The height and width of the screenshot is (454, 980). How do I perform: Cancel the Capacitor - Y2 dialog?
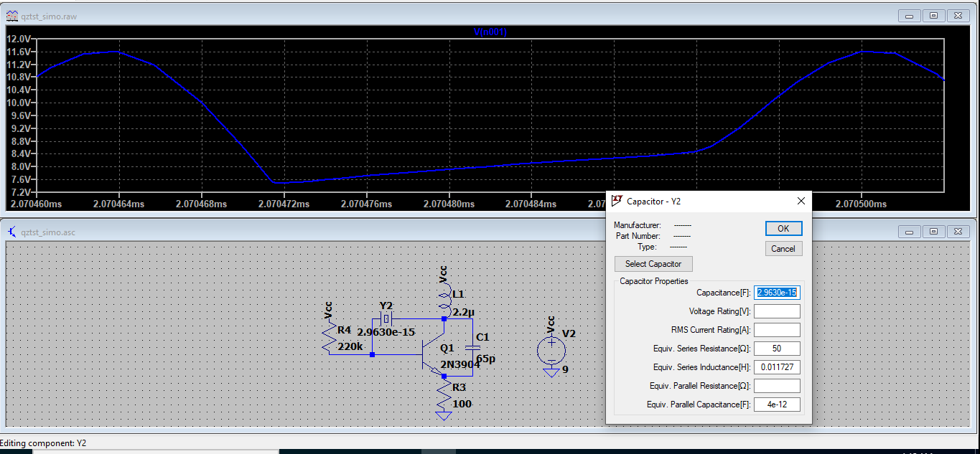click(783, 249)
